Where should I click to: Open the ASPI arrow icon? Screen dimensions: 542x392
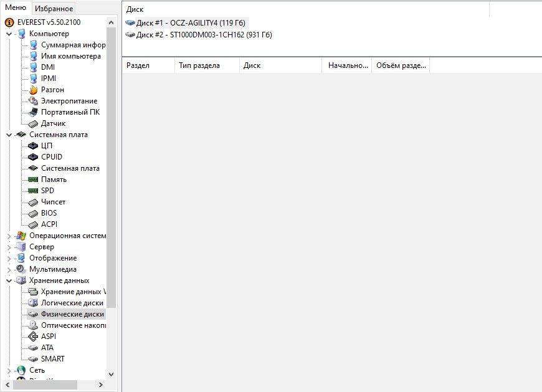pos(33,337)
